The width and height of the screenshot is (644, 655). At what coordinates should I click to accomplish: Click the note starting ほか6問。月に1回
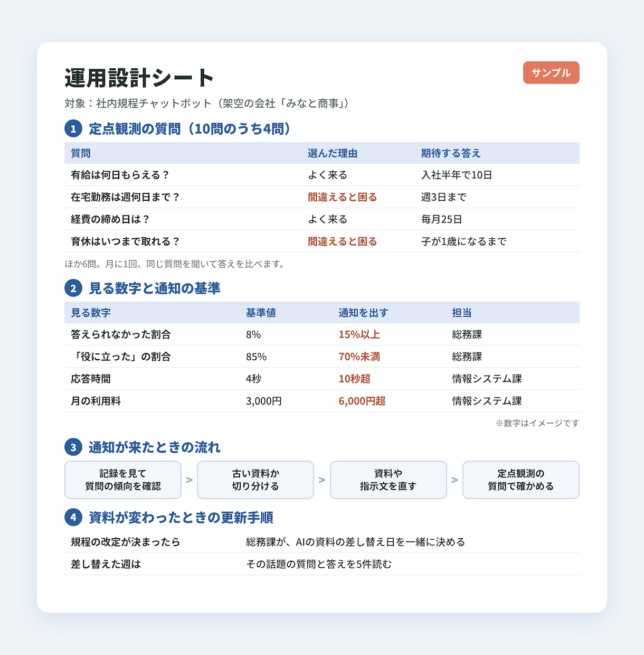(x=175, y=264)
